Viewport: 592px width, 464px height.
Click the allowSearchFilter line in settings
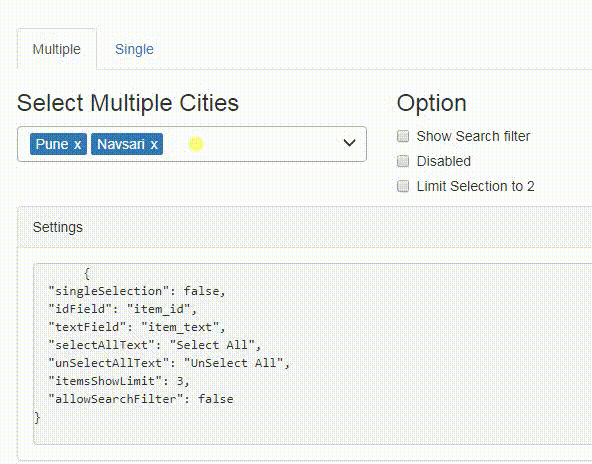[x=141, y=399]
